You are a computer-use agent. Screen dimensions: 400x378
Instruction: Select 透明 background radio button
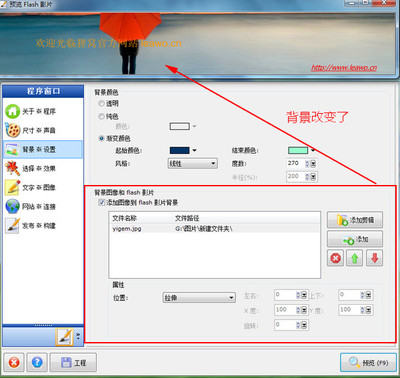(102, 104)
